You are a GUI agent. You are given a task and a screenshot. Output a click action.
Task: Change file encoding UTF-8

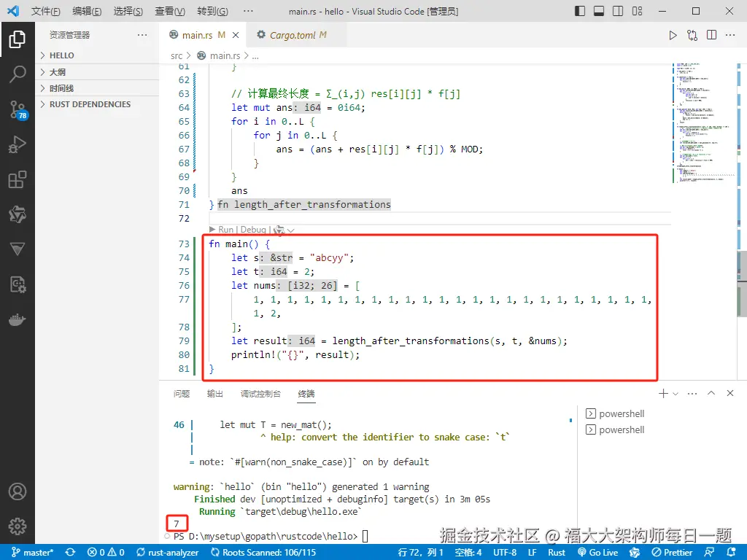tap(505, 553)
